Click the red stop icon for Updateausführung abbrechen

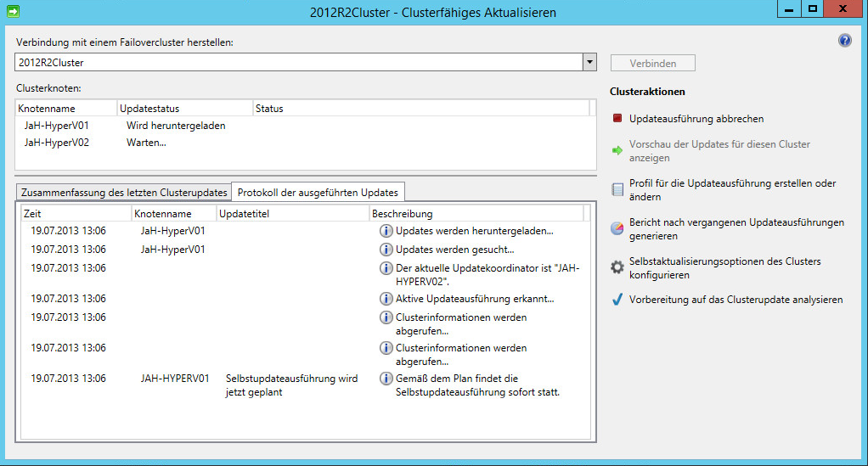pos(617,120)
